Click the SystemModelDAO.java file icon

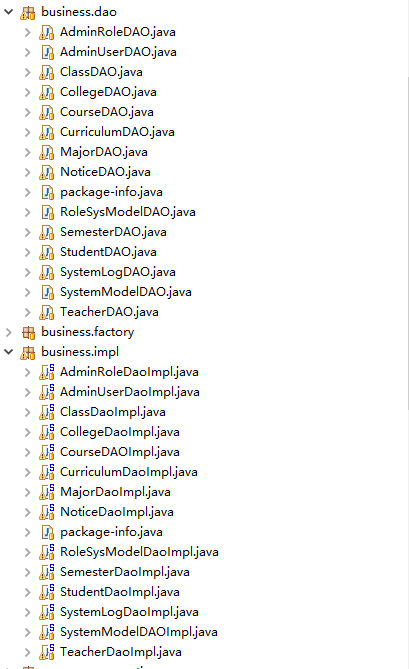click(47, 292)
